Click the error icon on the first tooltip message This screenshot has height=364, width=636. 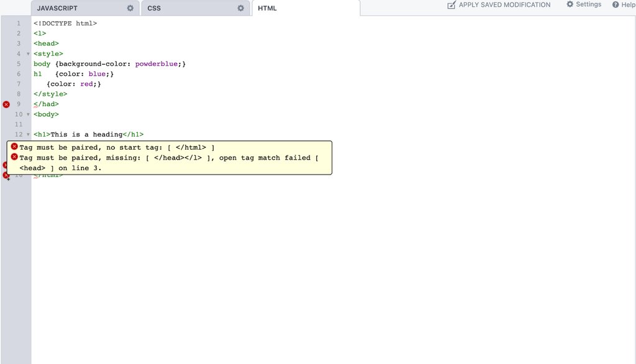15,147
